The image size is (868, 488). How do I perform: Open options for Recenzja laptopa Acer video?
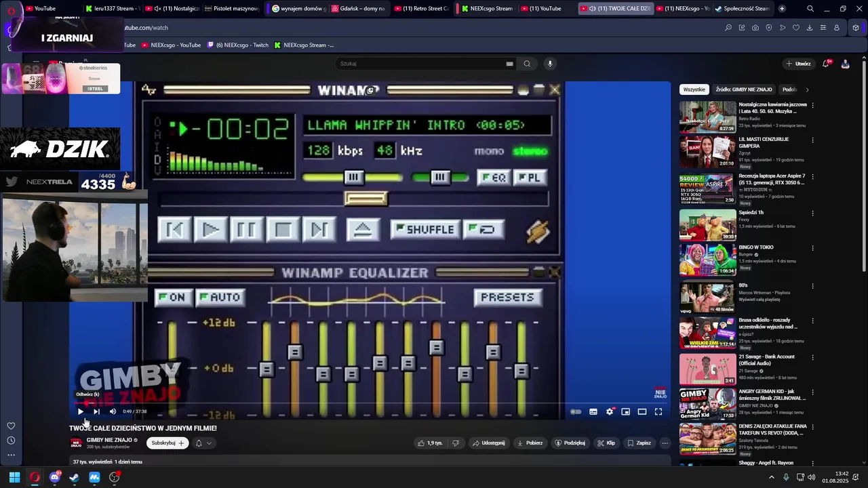click(812, 176)
